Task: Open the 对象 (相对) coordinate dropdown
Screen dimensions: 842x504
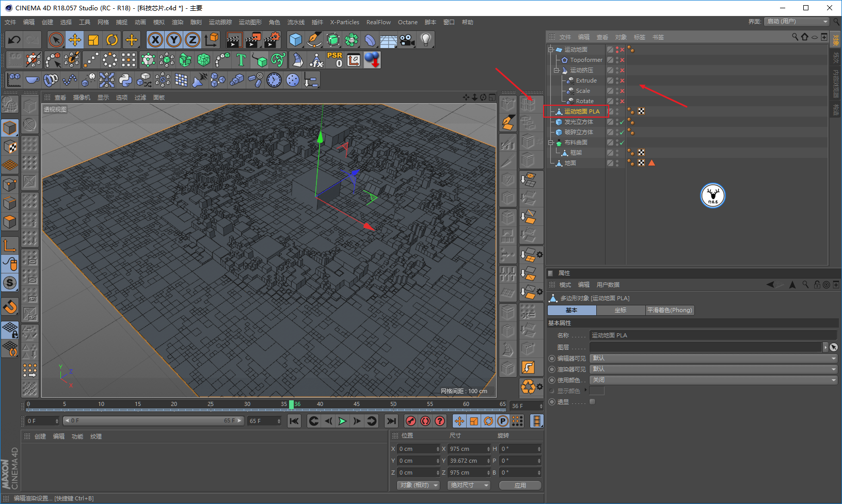Action: pyautogui.click(x=418, y=485)
